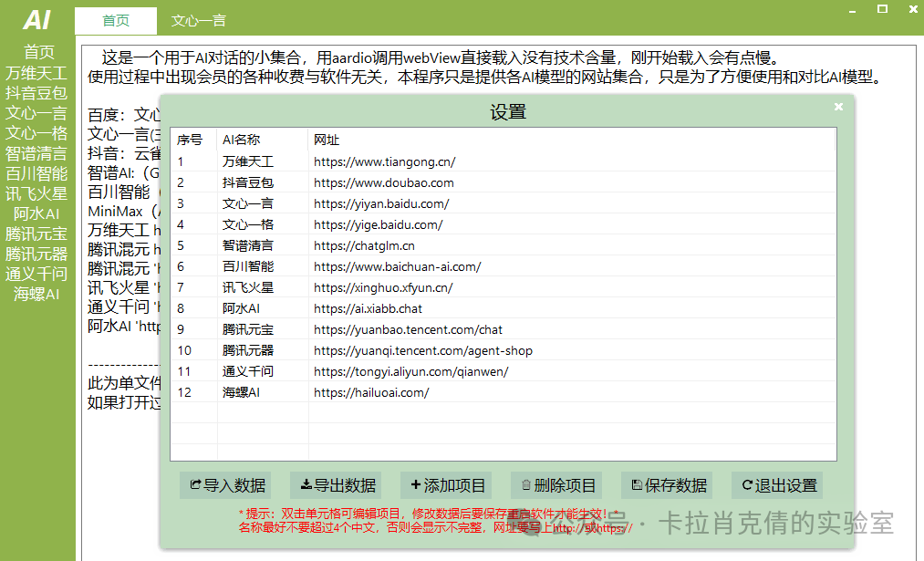Select 万维天工 in the left sidebar
Screen dimensions: 924x561
pos(36,72)
